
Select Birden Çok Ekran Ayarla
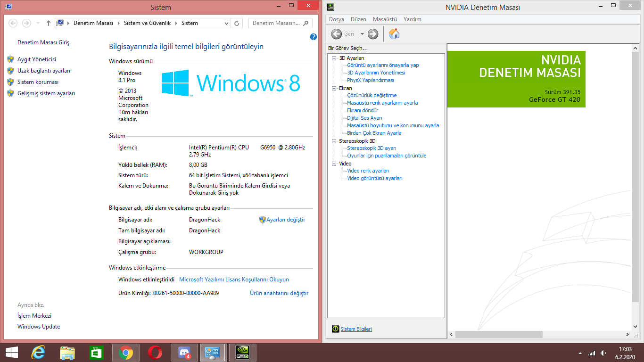pyautogui.click(x=374, y=133)
